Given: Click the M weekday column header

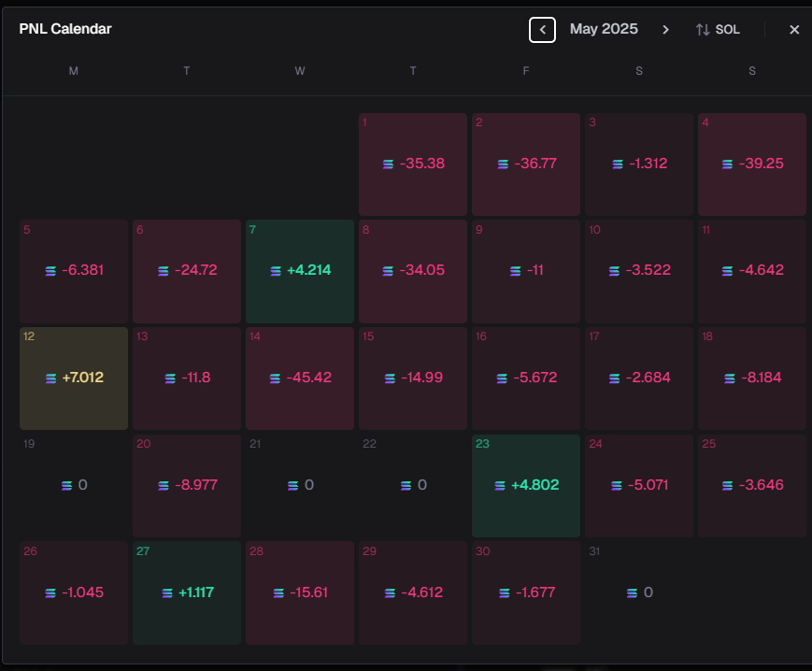Looking at the screenshot, I should [74, 71].
